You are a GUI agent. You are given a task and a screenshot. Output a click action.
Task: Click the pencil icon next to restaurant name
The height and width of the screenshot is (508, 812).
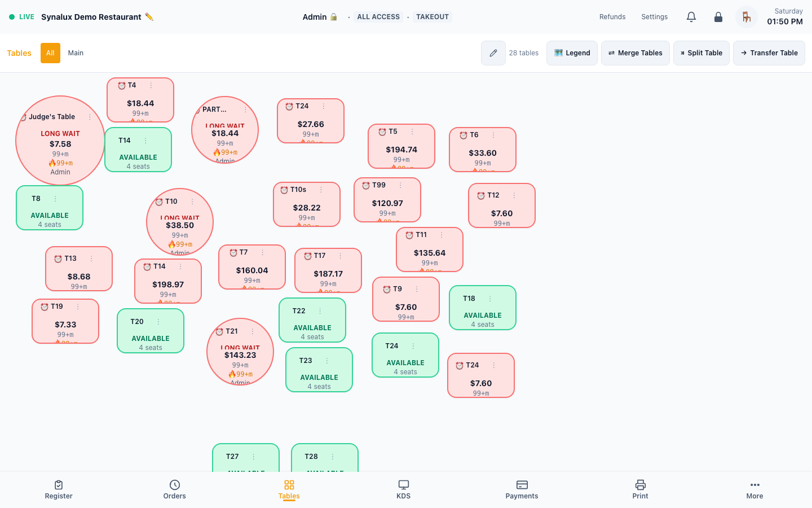(149, 17)
